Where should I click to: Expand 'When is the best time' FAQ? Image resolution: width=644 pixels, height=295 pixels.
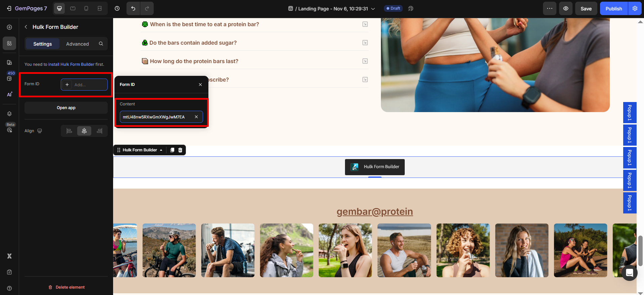pos(365,24)
